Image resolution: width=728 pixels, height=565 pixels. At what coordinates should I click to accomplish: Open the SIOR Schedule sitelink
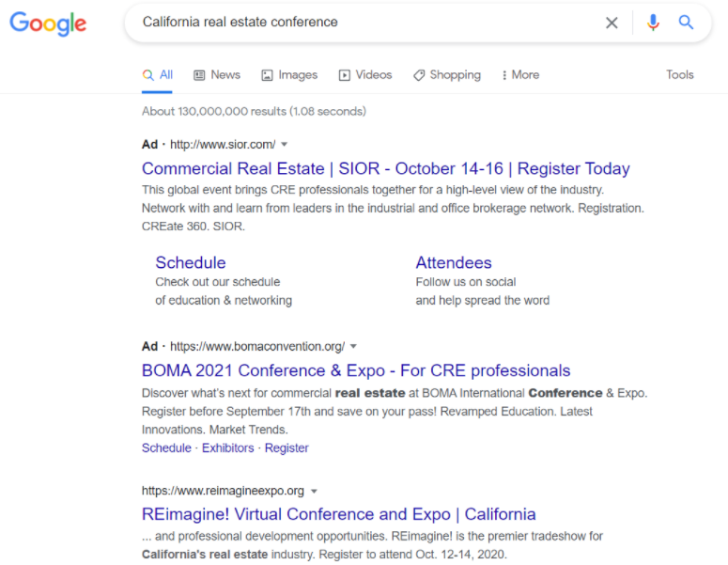click(191, 262)
